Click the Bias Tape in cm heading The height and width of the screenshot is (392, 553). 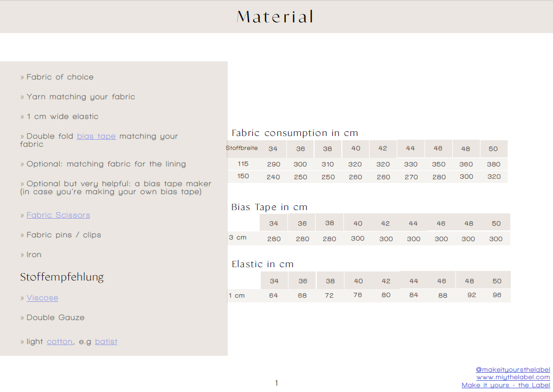269,207
